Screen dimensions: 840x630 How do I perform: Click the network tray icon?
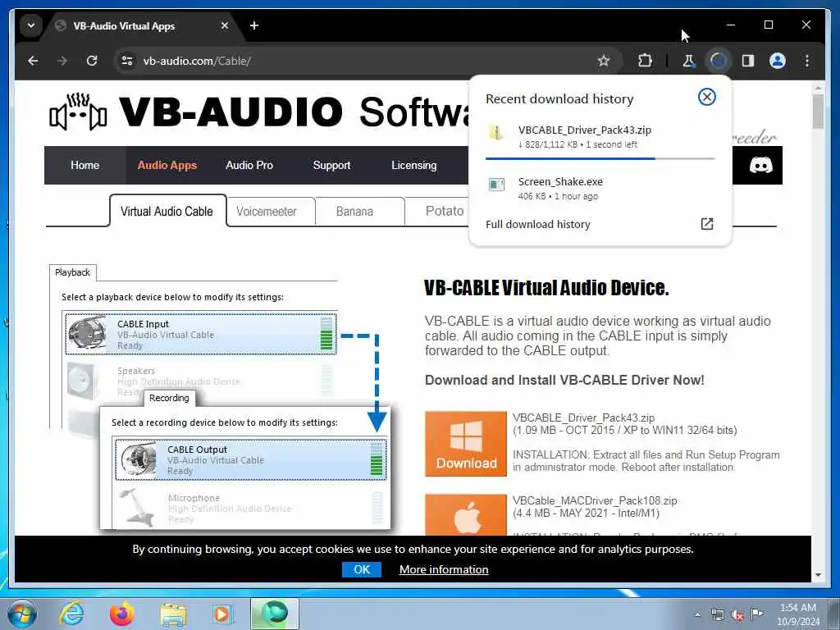717,614
